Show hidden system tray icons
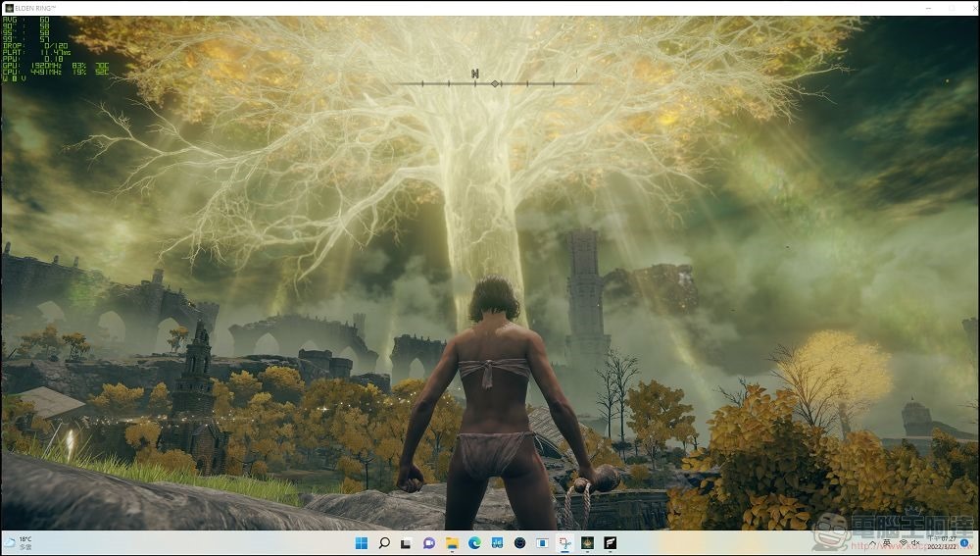This screenshot has height=556, width=980. [x=873, y=543]
